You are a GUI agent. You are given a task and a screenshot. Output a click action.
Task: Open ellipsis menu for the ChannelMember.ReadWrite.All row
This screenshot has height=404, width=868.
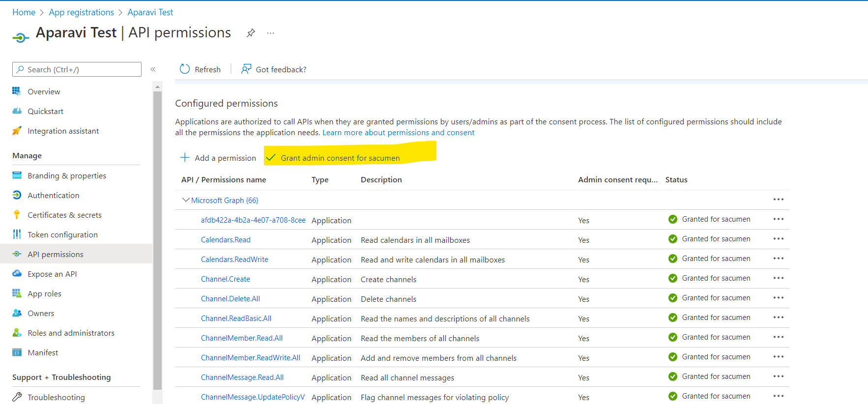778,356
